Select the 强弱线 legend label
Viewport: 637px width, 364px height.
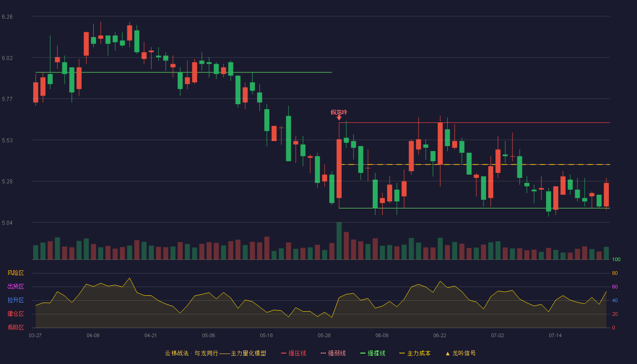click(337, 353)
